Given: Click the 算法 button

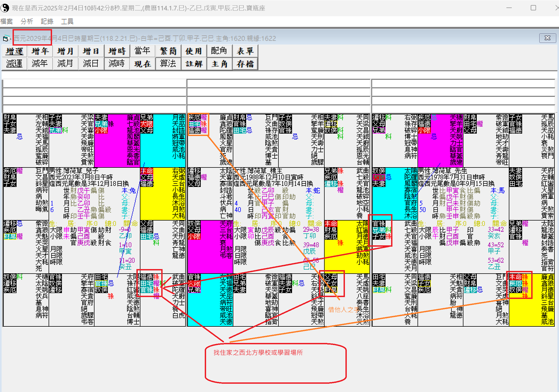Looking at the screenshot, I should (168, 64).
